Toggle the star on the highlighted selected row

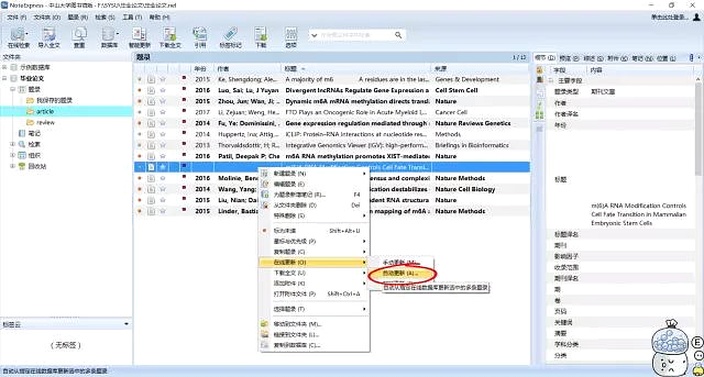[x=163, y=167]
